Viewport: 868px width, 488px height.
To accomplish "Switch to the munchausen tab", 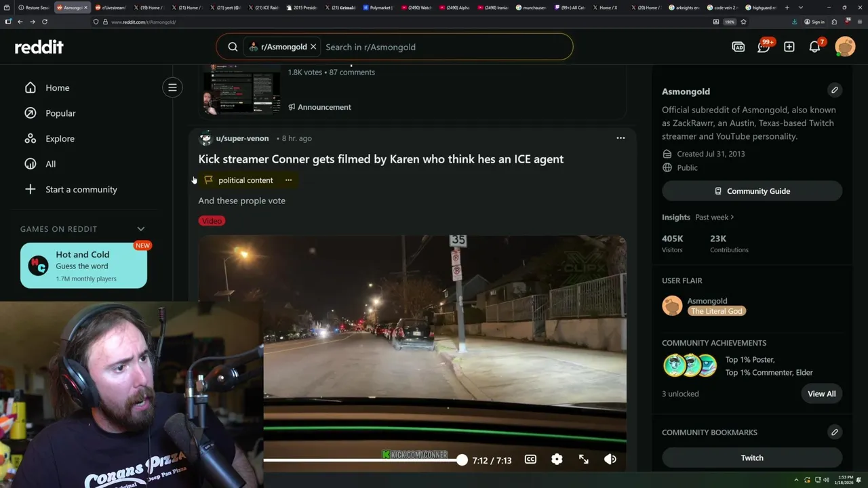I will [531, 7].
